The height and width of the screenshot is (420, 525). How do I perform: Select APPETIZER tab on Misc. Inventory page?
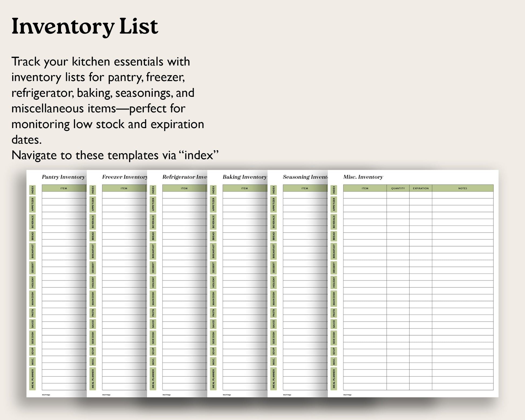tap(334, 204)
